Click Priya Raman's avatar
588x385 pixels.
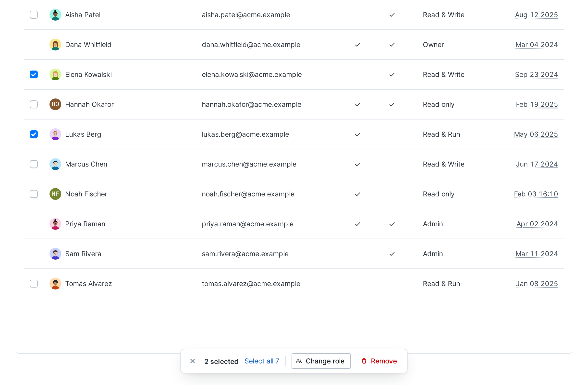(x=55, y=224)
